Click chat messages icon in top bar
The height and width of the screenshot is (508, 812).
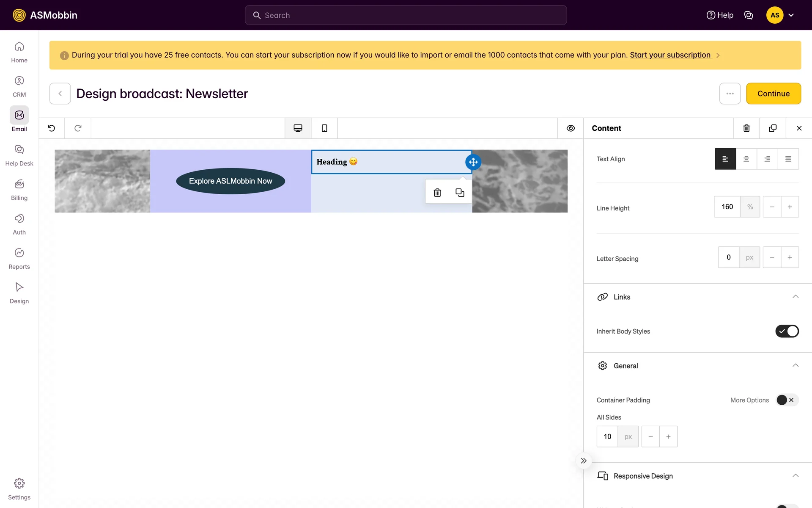click(x=749, y=15)
